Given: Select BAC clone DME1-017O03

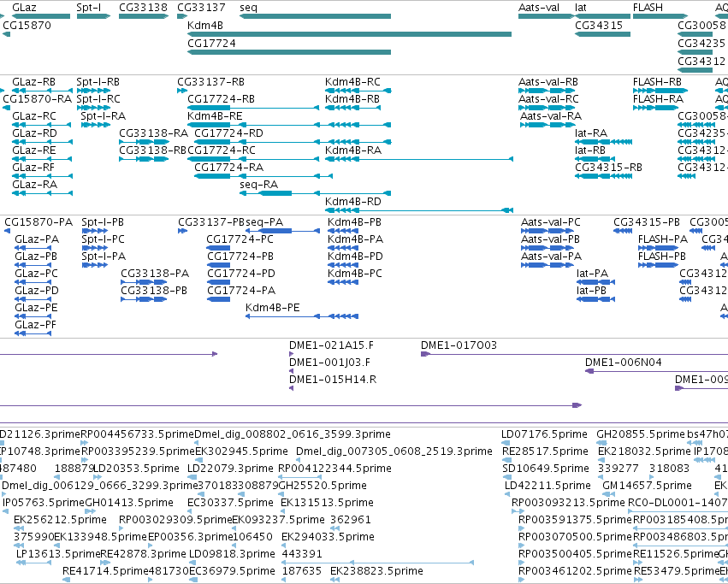Looking at the screenshot, I should [574, 354].
